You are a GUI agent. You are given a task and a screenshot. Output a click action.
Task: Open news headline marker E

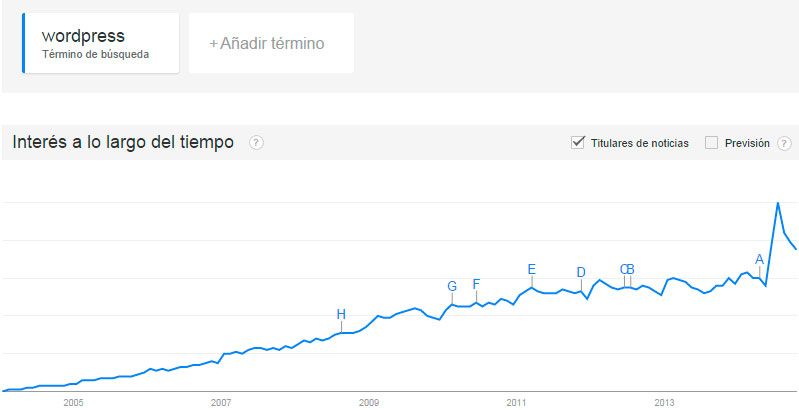click(532, 269)
